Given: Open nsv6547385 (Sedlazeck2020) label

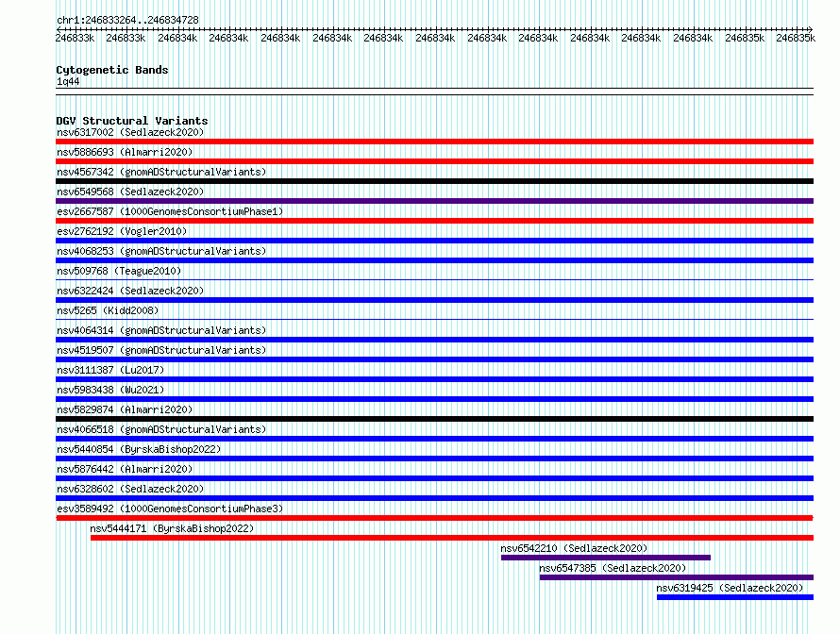Looking at the screenshot, I should (x=613, y=568).
